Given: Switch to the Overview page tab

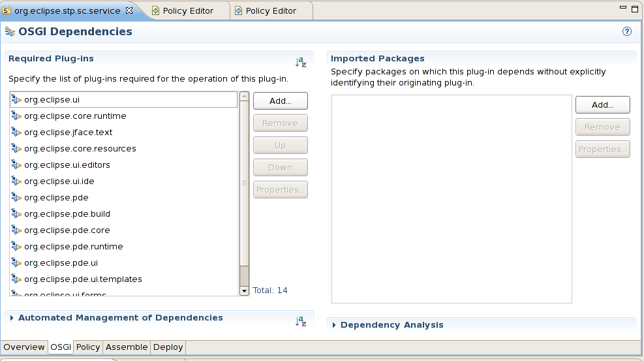Looking at the screenshot, I should pyautogui.click(x=24, y=347).
